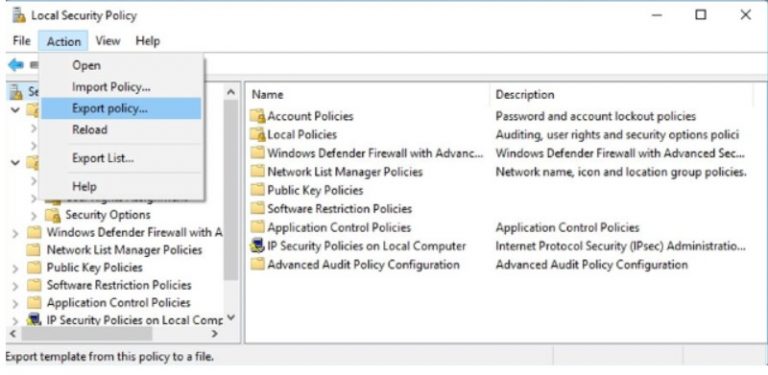Click IP Security Policies icon in tree
This screenshot has width=768, height=375.
(34, 320)
